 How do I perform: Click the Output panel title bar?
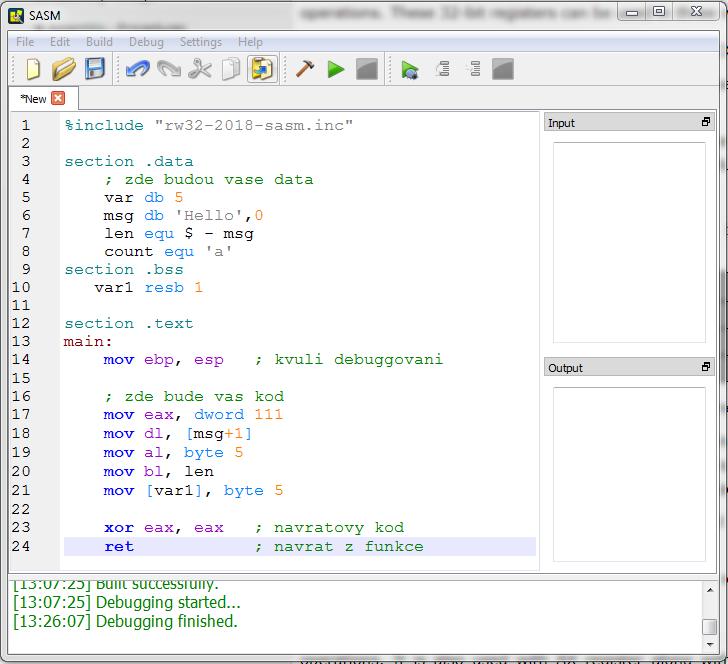(x=629, y=367)
